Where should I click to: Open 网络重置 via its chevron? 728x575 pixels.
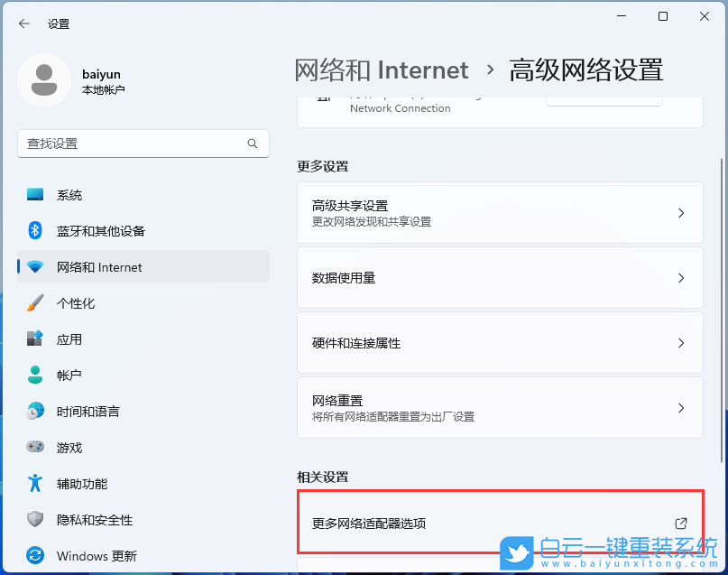coord(681,407)
